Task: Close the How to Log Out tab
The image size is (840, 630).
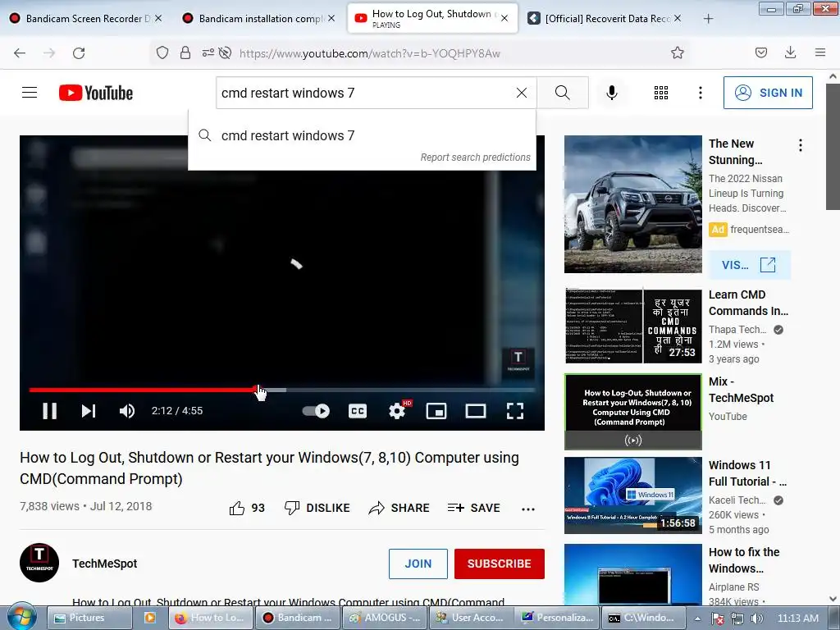Action: (504, 18)
